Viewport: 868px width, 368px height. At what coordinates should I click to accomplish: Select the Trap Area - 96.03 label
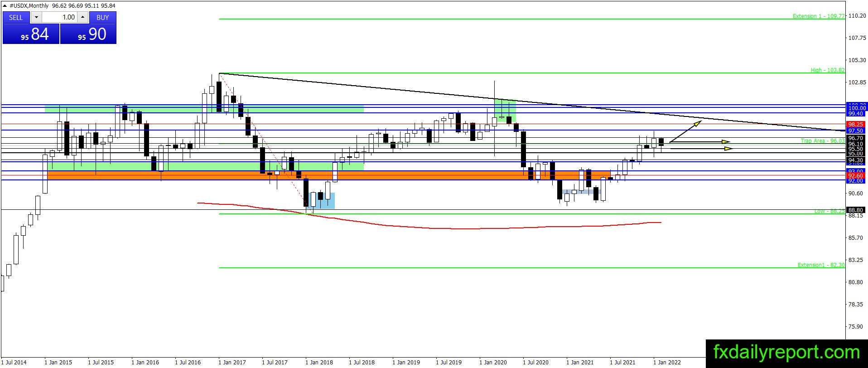822,141
